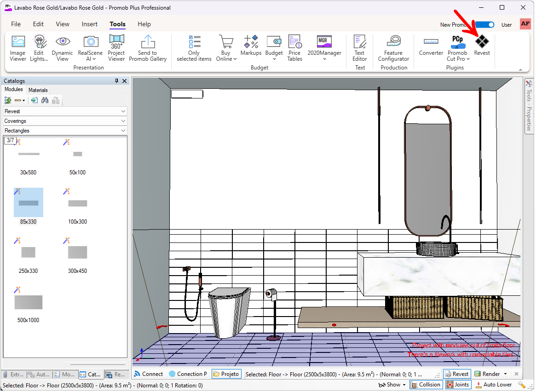This screenshot has height=392, width=536.
Task: Open Edit Lights tool
Action: [39, 48]
